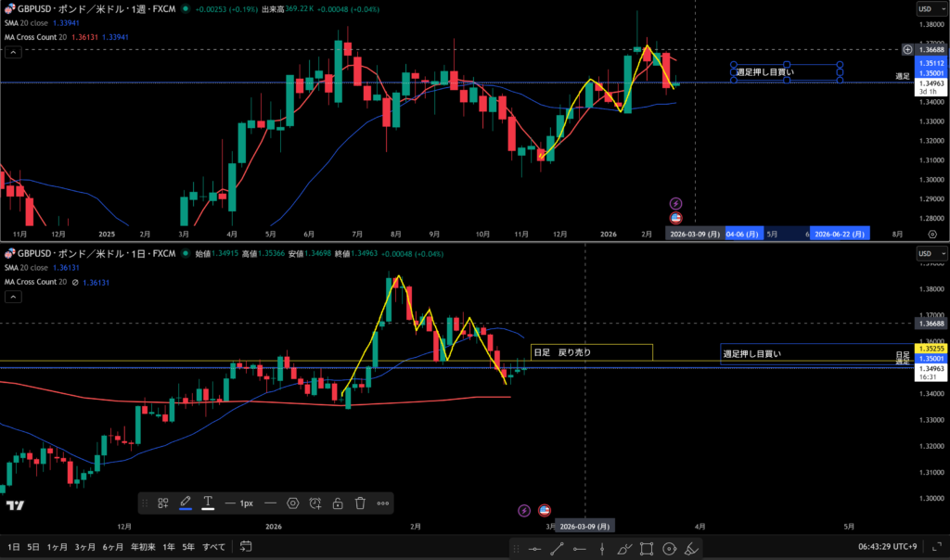Collapse the weekly chart indicator legend
The width and height of the screenshot is (950, 560).
[13, 53]
